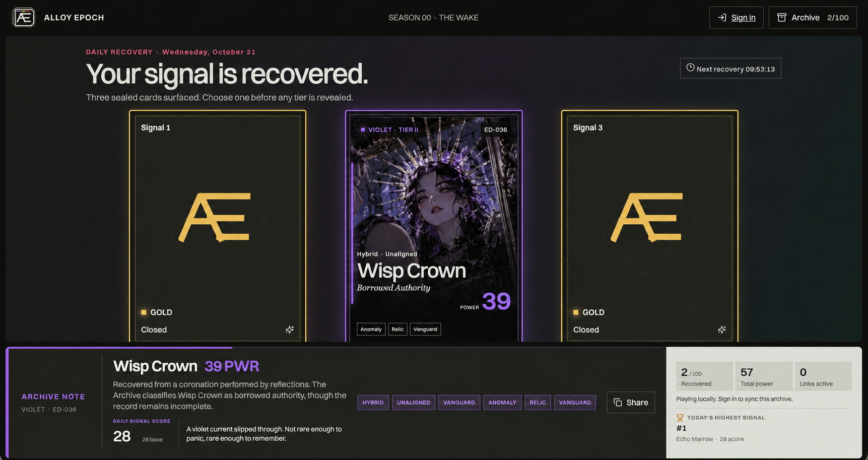The image size is (868, 460).
Task: Click the RELIC tag in archive note
Action: pyautogui.click(x=538, y=402)
